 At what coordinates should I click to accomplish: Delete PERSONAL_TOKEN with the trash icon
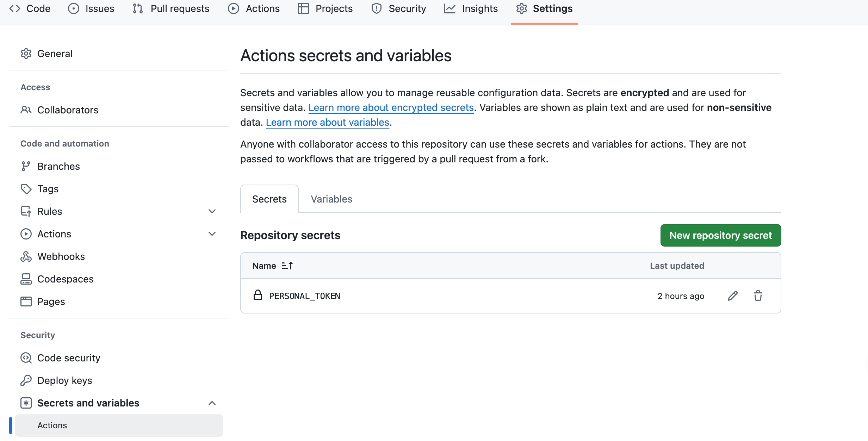[x=758, y=296]
